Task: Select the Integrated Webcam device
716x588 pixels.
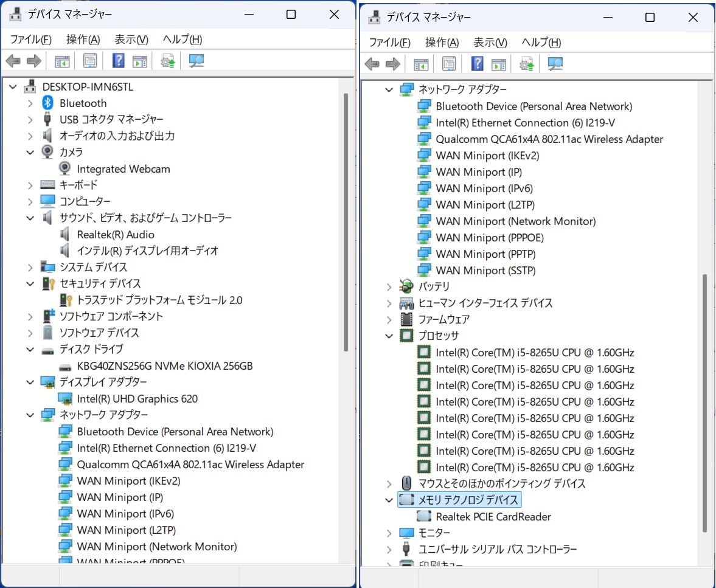Action: tap(123, 169)
